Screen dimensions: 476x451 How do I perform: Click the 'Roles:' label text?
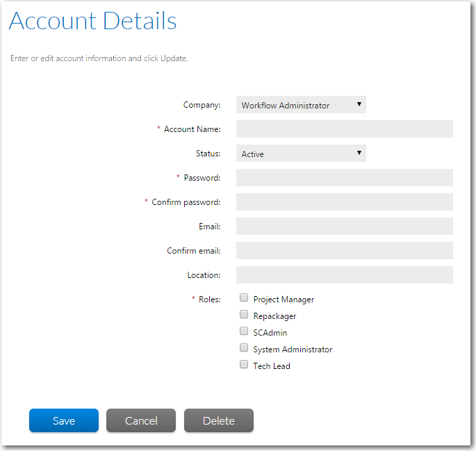209,300
